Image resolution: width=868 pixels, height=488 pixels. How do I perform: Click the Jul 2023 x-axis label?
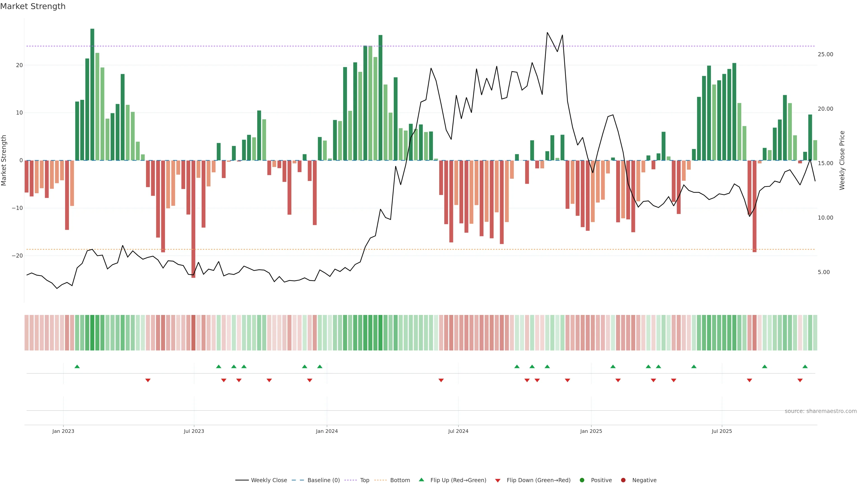tap(194, 431)
